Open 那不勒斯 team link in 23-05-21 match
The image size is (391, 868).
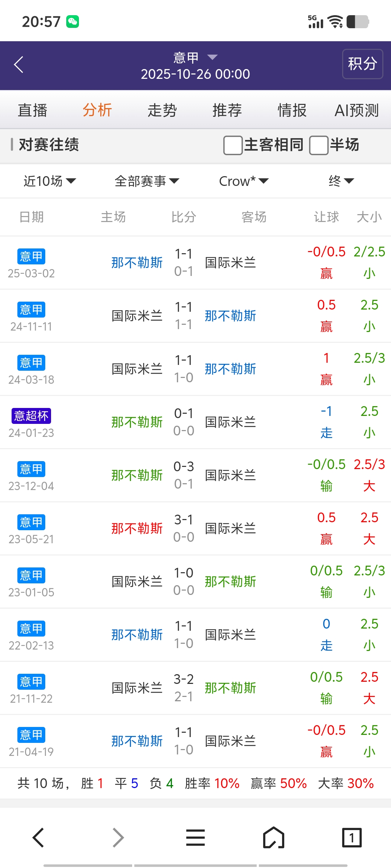click(x=137, y=528)
